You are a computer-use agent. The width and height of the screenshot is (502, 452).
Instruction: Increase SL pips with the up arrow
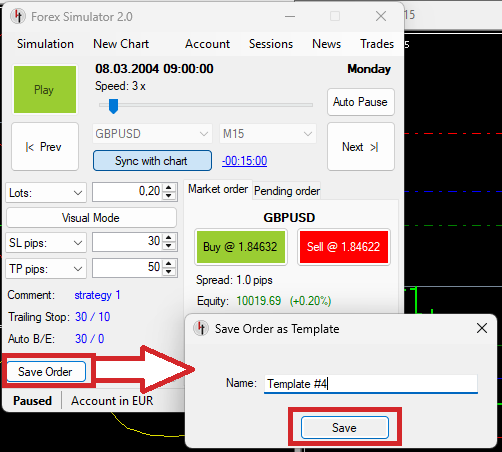169,238
